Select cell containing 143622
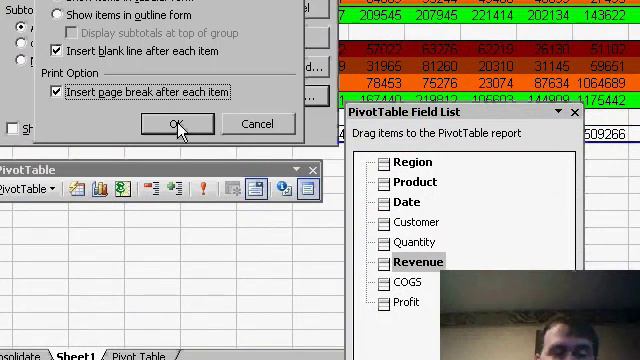The width and height of the screenshot is (640, 360). [x=600, y=16]
